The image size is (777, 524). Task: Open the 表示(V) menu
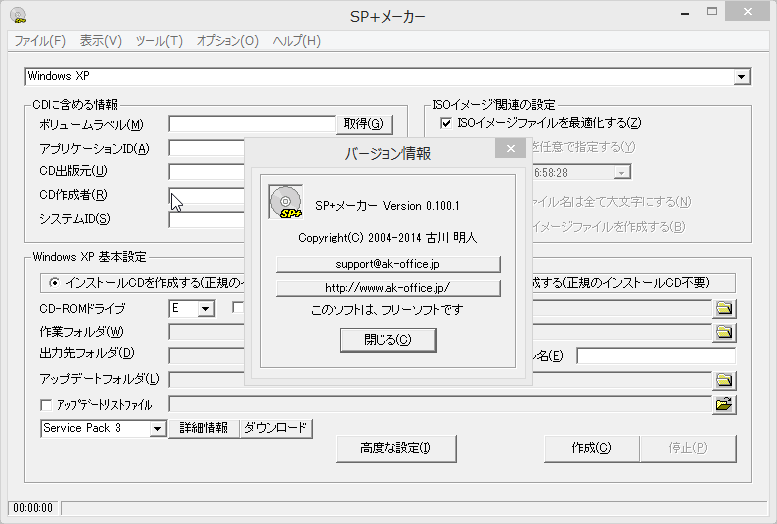click(101, 41)
